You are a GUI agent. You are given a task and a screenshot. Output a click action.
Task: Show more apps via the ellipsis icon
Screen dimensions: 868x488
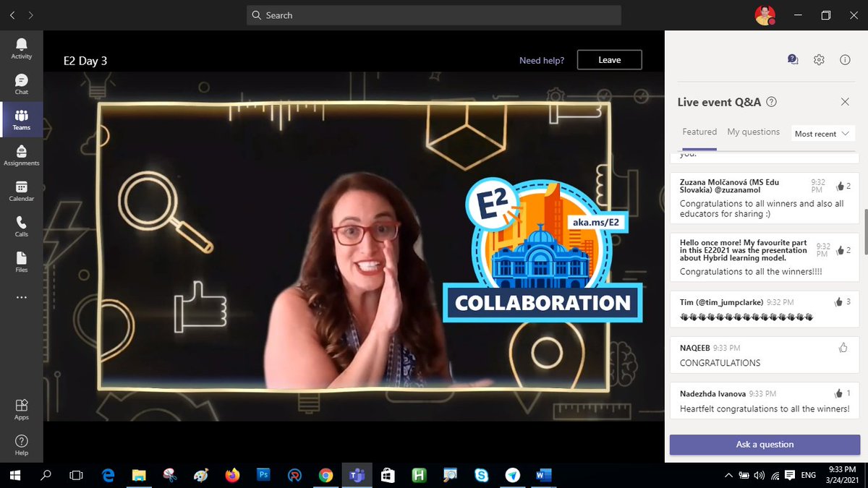(x=21, y=297)
